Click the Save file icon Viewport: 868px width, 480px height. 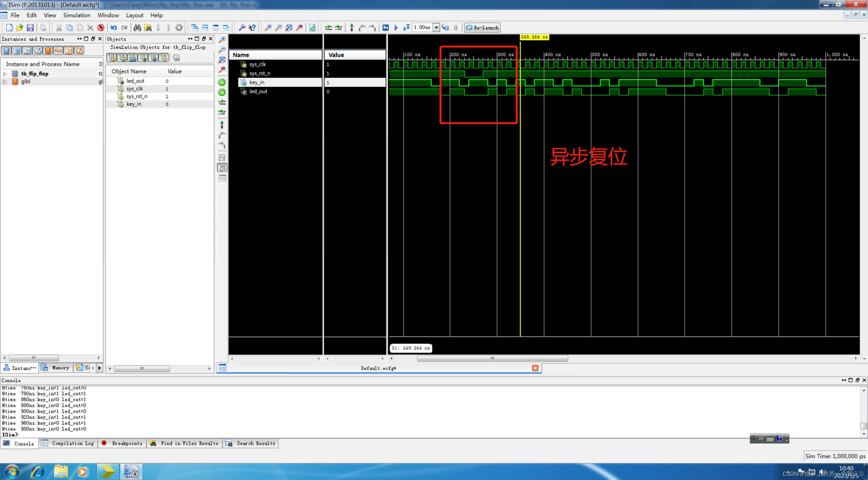30,28
